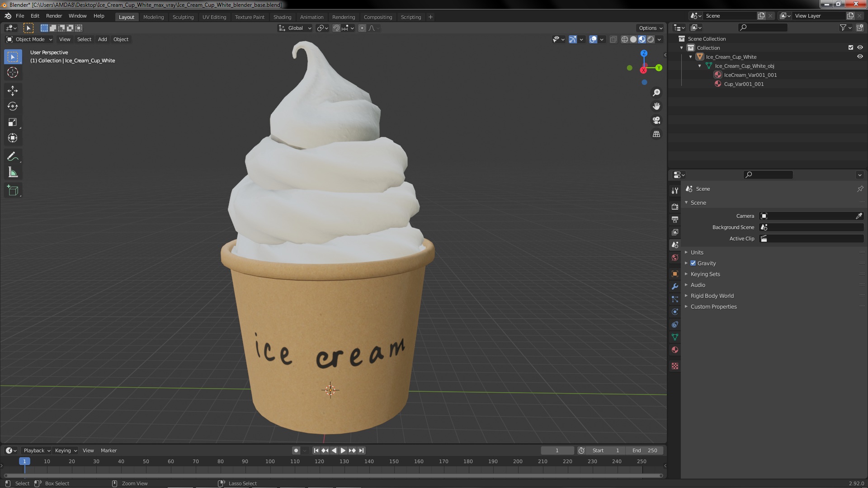The width and height of the screenshot is (868, 488).
Task: Toggle Collection visibility eye icon
Action: pos(860,47)
